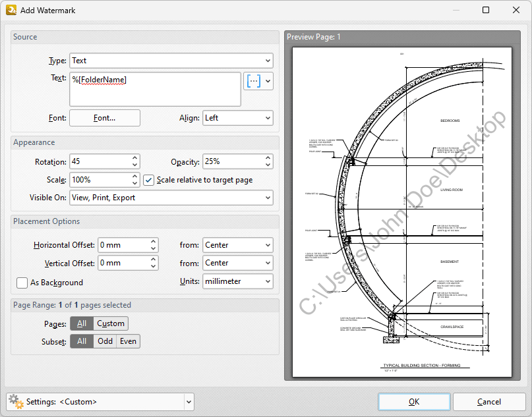The height and width of the screenshot is (417, 532).
Task: Switch Pages to Custom
Action: 111,323
